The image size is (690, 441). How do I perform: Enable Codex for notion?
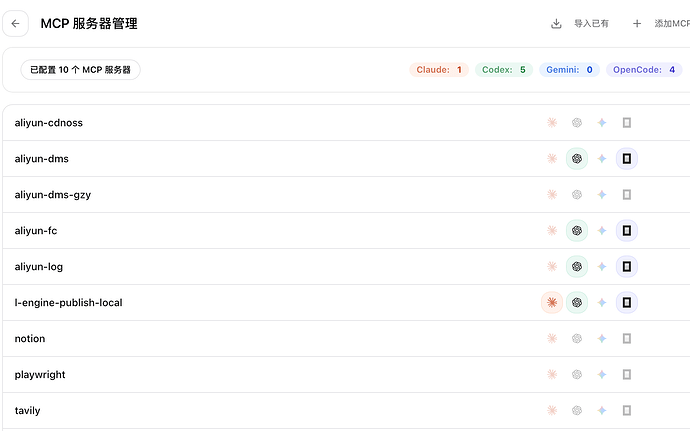[x=577, y=338]
